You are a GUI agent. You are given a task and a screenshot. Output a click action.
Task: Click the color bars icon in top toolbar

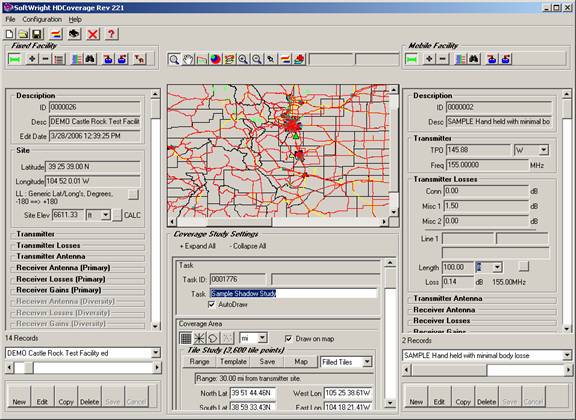[56, 34]
